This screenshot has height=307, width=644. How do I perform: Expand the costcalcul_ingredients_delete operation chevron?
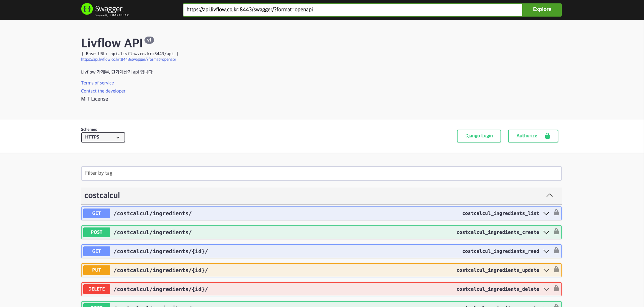(x=546, y=289)
